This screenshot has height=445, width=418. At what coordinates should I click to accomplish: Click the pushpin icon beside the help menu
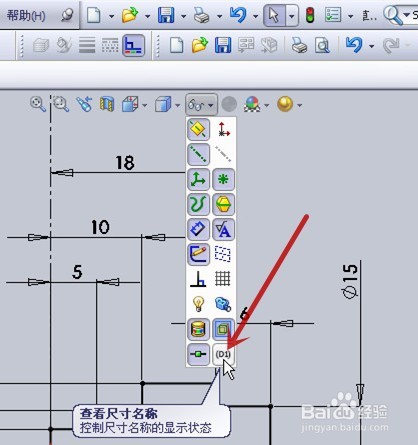click(67, 15)
